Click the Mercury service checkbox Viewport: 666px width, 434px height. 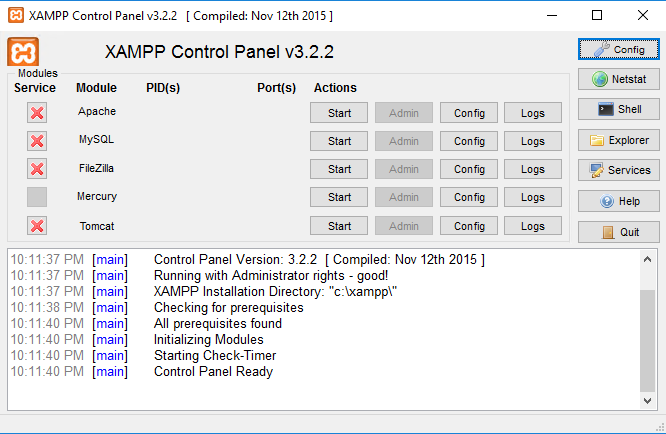pyautogui.click(x=37, y=197)
